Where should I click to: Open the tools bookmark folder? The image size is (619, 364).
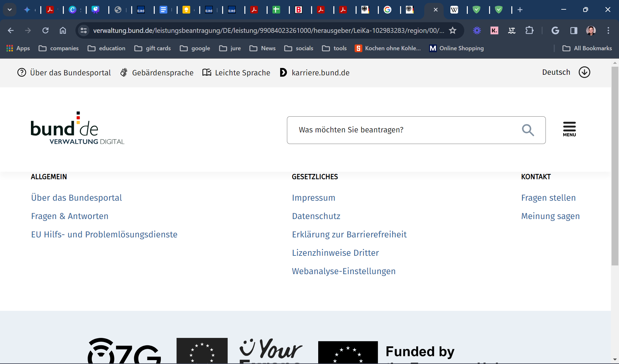tap(334, 48)
